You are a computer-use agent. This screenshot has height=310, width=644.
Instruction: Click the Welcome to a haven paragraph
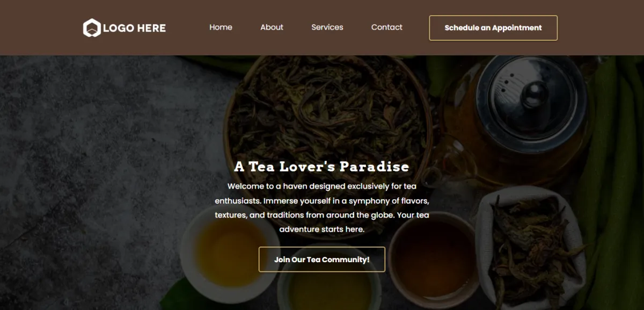tap(322, 208)
